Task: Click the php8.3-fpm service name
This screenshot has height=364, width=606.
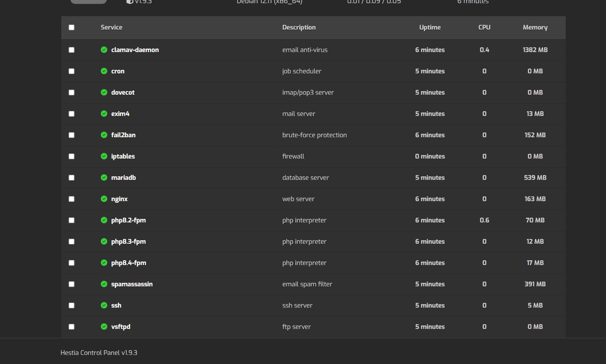Action: pos(128,241)
